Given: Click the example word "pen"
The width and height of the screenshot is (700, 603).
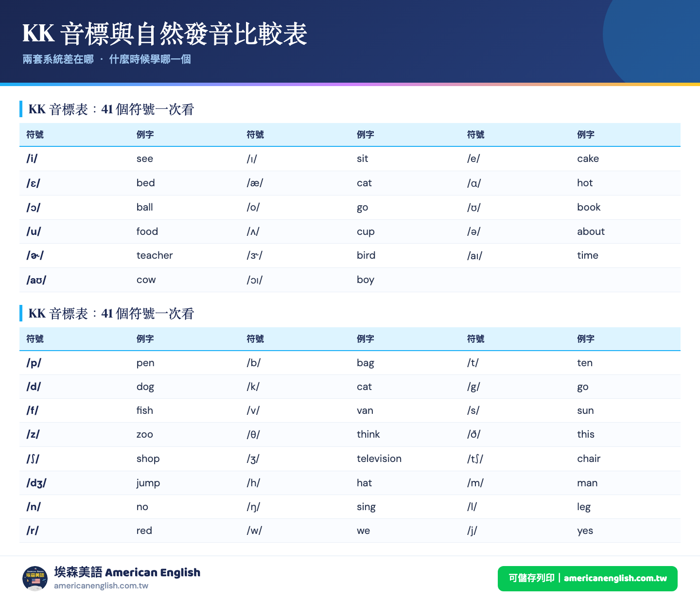Looking at the screenshot, I should pos(145,363).
